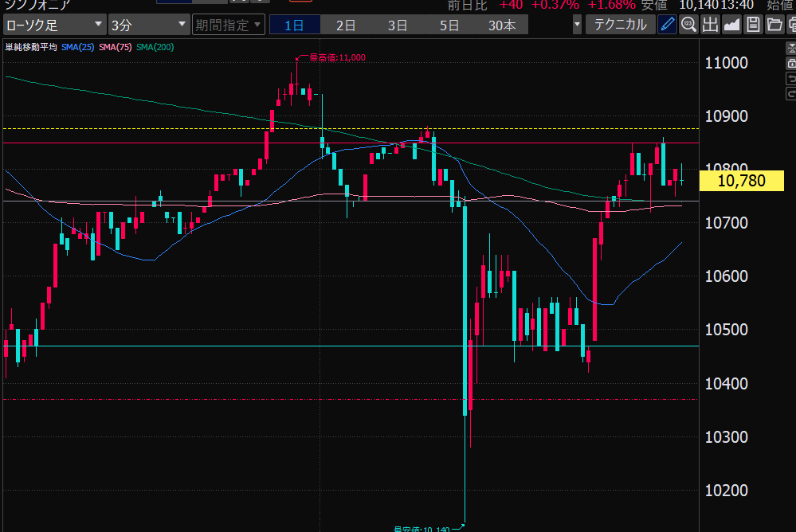This screenshot has height=532, width=796.
Task: Save chart settings with floppy icon
Action: [752, 25]
